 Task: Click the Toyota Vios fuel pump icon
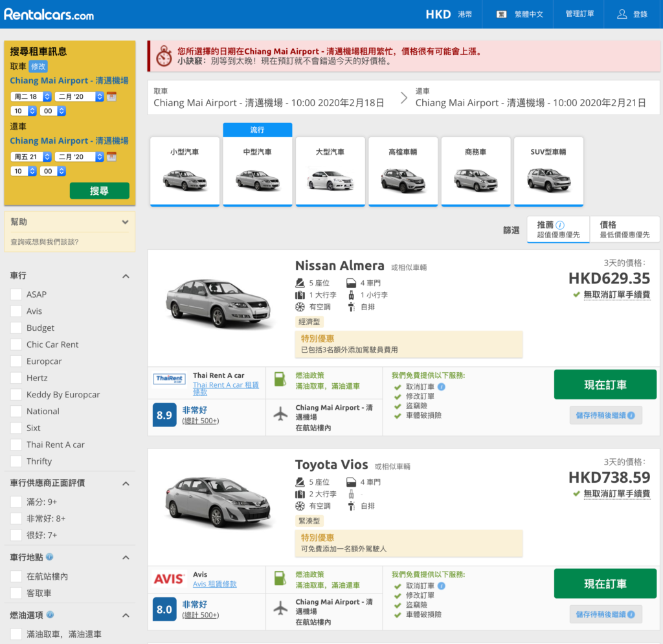tap(280, 578)
